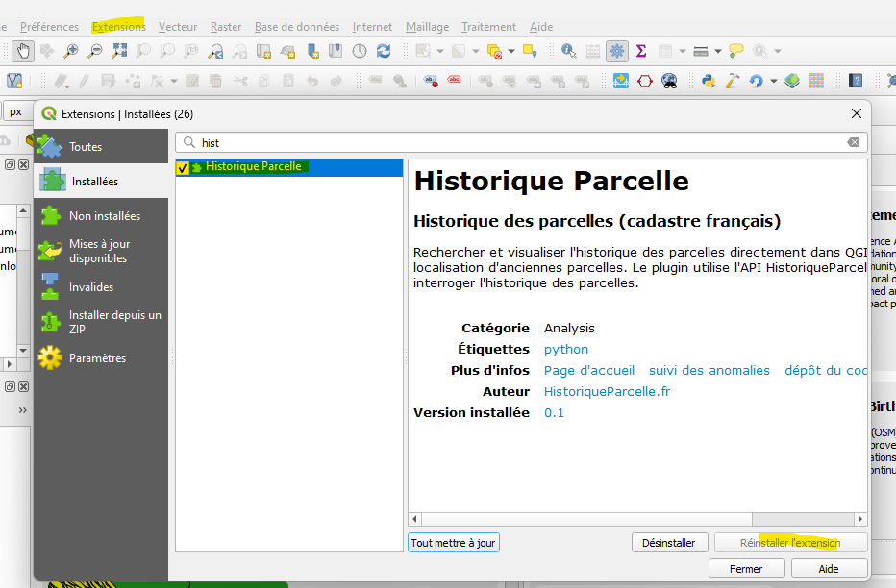Open the Vecteur menu

(178, 27)
